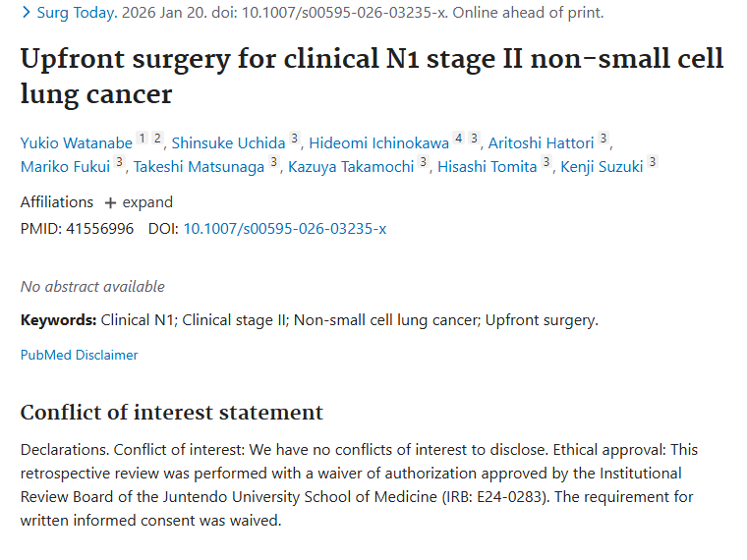
Task: Open author Hisashi Tomita's link
Action: (x=488, y=167)
